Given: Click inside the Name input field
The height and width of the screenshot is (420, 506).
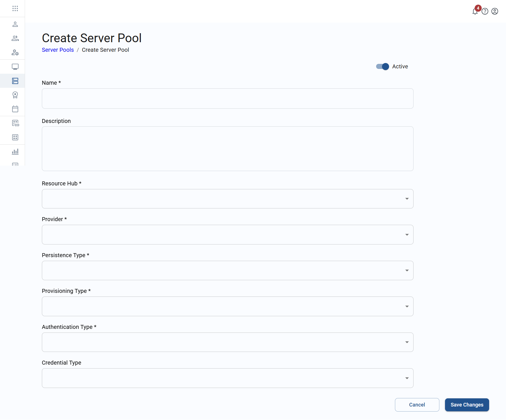Looking at the screenshot, I should (227, 98).
